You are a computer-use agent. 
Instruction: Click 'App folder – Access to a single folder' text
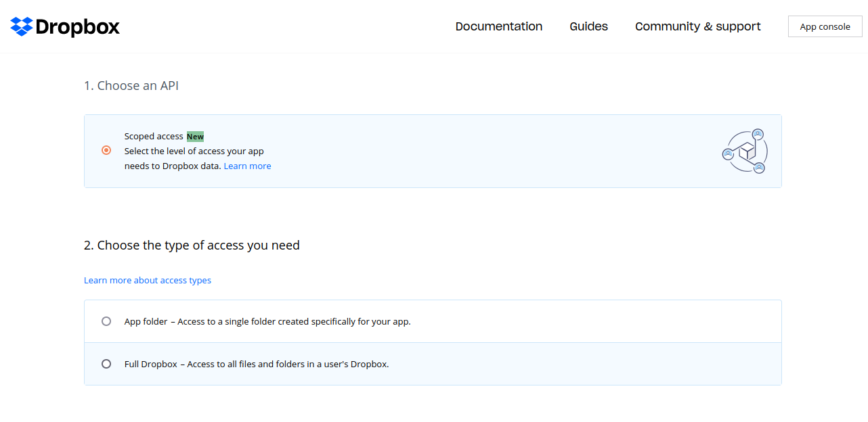click(267, 321)
